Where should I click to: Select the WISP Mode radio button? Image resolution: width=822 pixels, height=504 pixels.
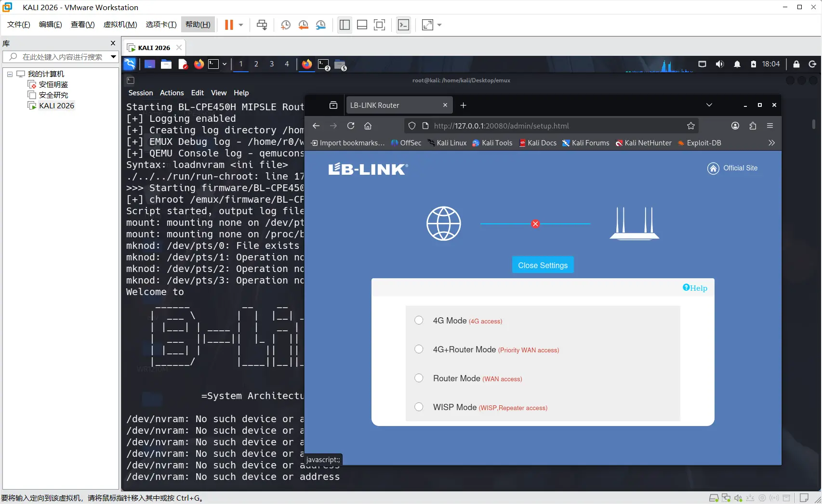(x=419, y=407)
